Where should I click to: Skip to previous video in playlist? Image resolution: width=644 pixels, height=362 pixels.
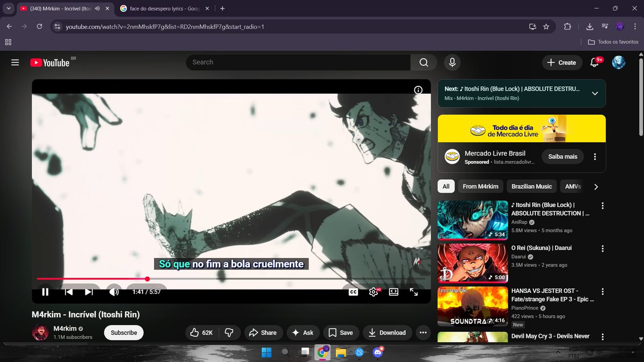point(69,292)
